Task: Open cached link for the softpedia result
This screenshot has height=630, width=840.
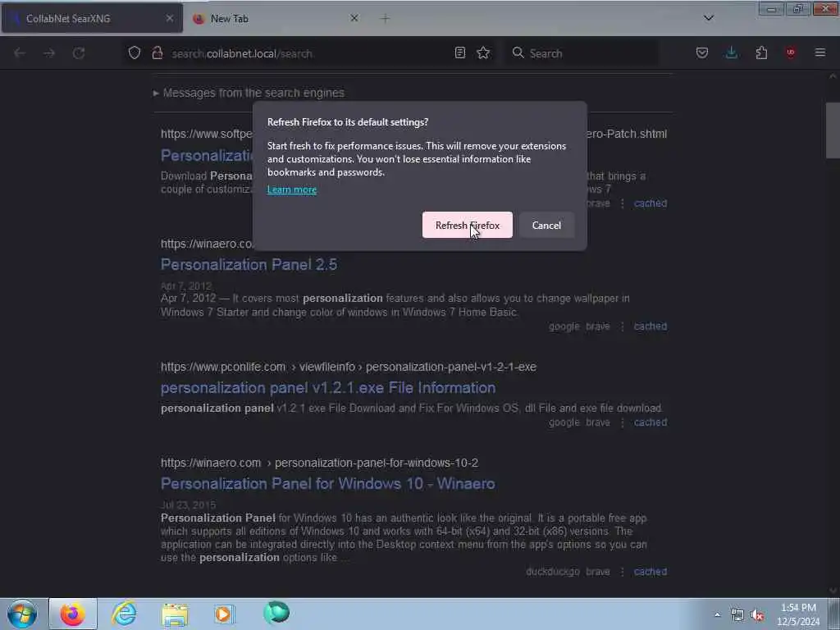Action: (x=651, y=203)
